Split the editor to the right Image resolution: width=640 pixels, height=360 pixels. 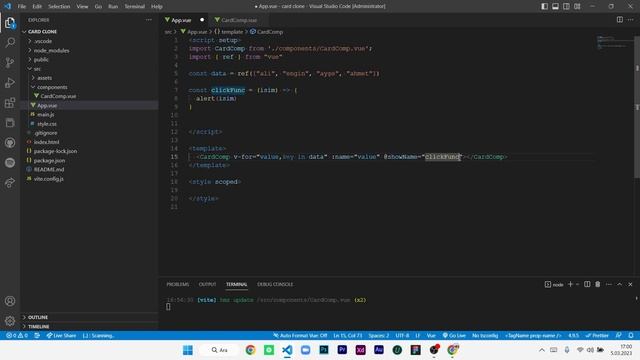(x=620, y=20)
